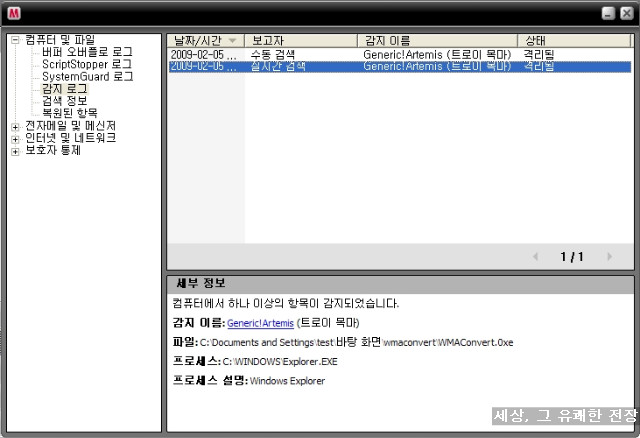This screenshot has height=438, width=640.
Task: Collapse the 컴퓨터 및 파일 tree node
Action: point(15,40)
